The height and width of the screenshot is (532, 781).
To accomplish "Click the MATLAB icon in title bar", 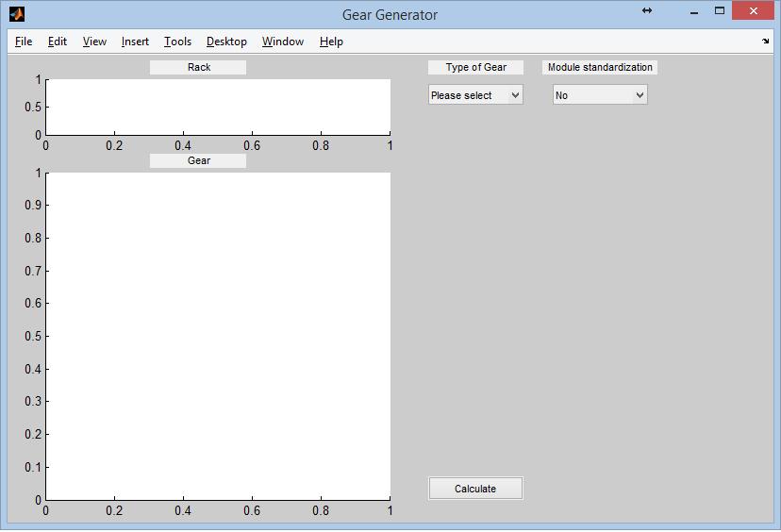I will click(x=17, y=14).
